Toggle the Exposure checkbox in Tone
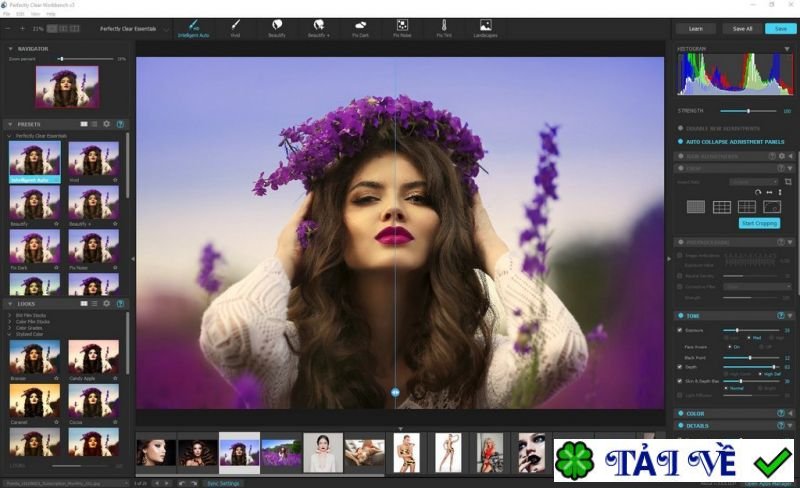This screenshot has height=488, width=800. tap(680, 329)
